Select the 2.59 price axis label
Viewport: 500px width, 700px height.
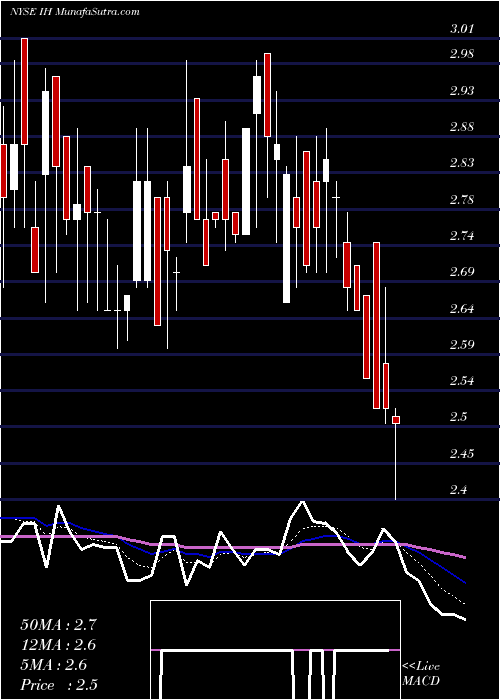tap(461, 345)
